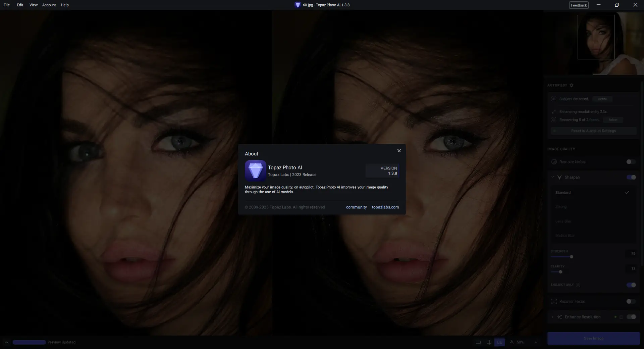Open the File menu
This screenshot has width=644, height=349.
7,5
